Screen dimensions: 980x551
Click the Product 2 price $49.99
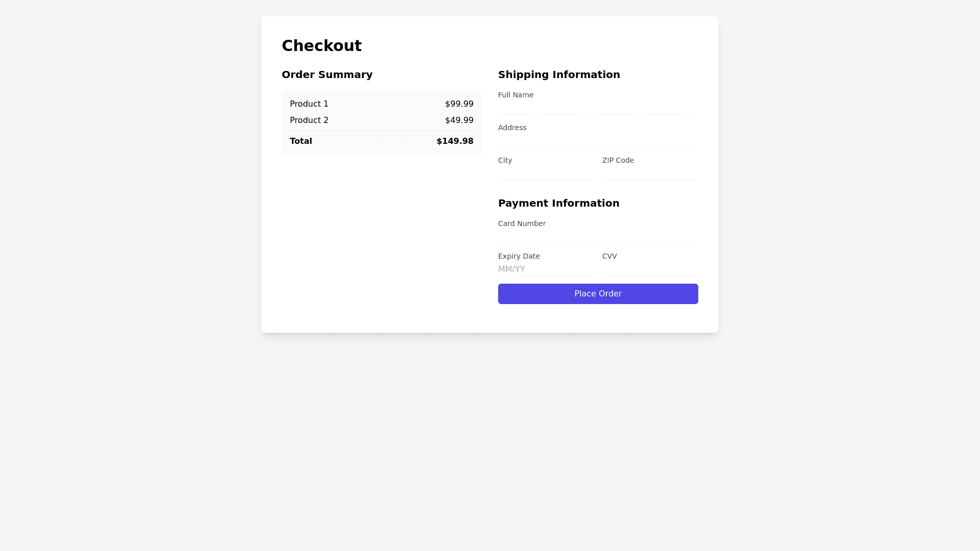459,120
